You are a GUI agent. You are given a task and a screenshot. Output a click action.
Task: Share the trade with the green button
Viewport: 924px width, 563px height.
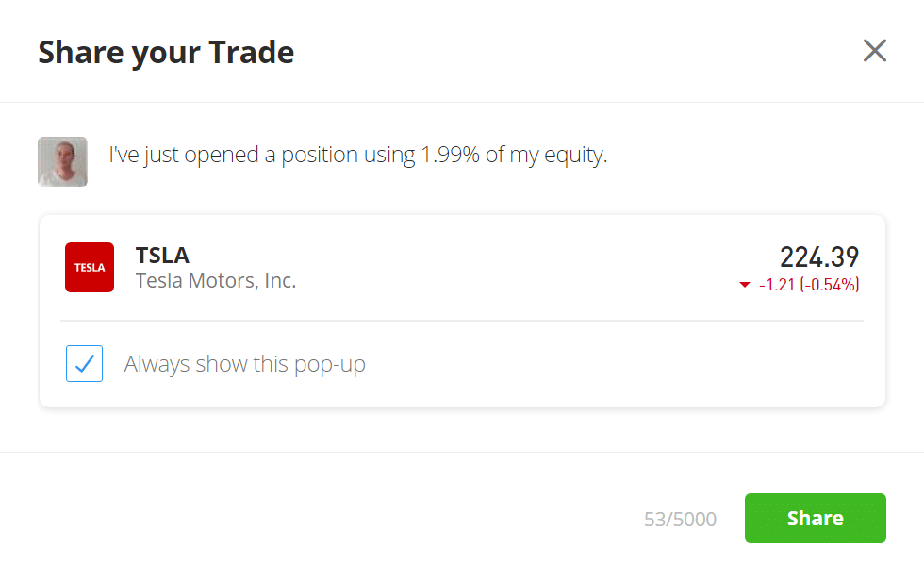[x=815, y=518]
